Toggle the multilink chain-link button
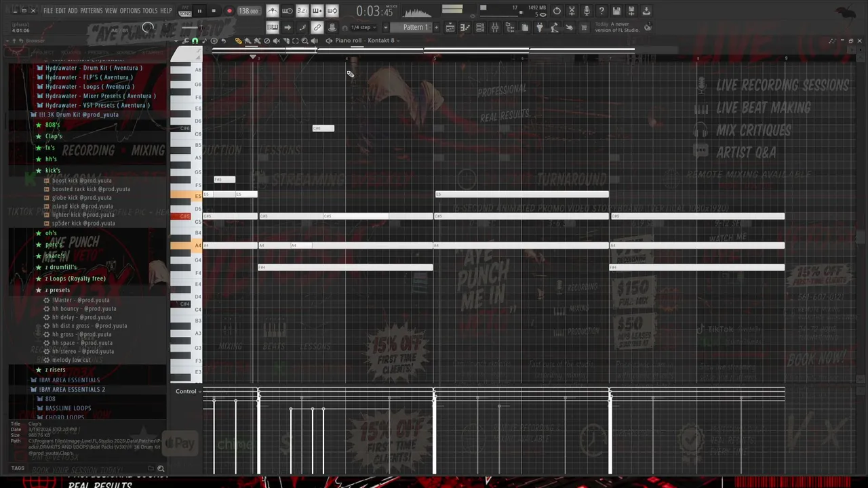The height and width of the screenshot is (488, 868). coord(317,27)
